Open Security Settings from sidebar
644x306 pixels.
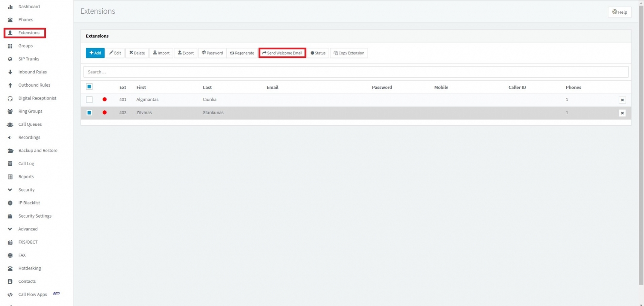35,216
